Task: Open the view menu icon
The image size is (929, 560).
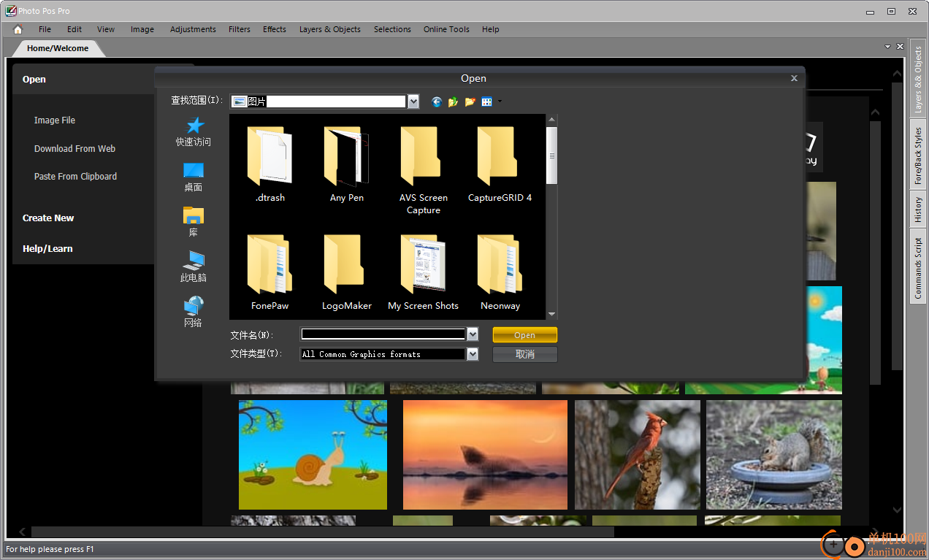Action: 487,101
